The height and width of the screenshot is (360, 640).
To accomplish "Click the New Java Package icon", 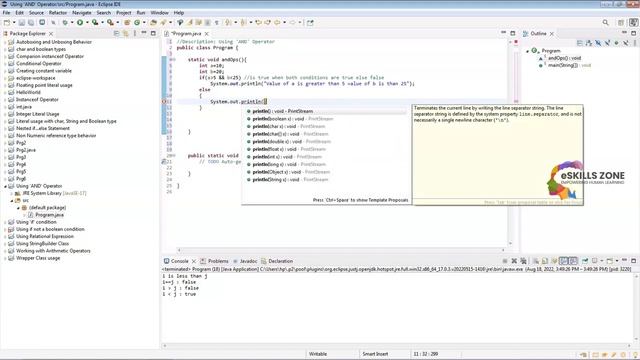I will point(127,23).
